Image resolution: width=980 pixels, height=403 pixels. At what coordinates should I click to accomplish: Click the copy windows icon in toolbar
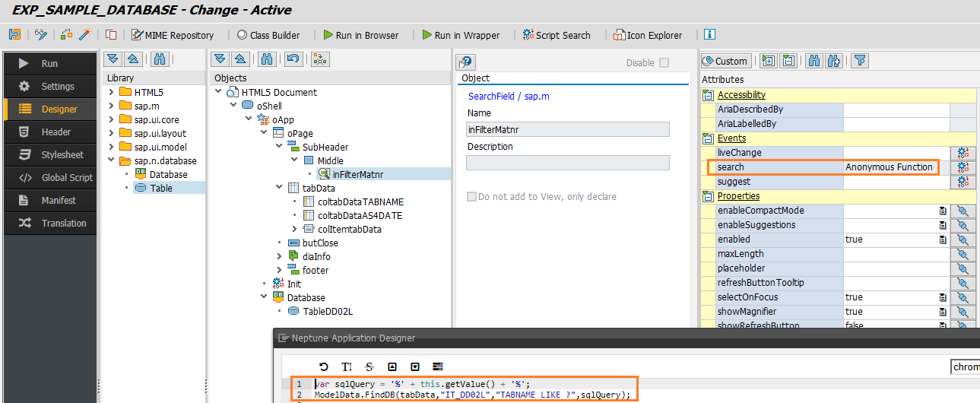click(111, 35)
